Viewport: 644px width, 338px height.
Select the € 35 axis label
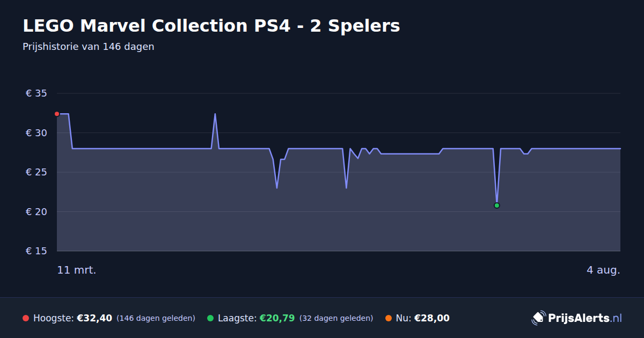click(x=36, y=93)
